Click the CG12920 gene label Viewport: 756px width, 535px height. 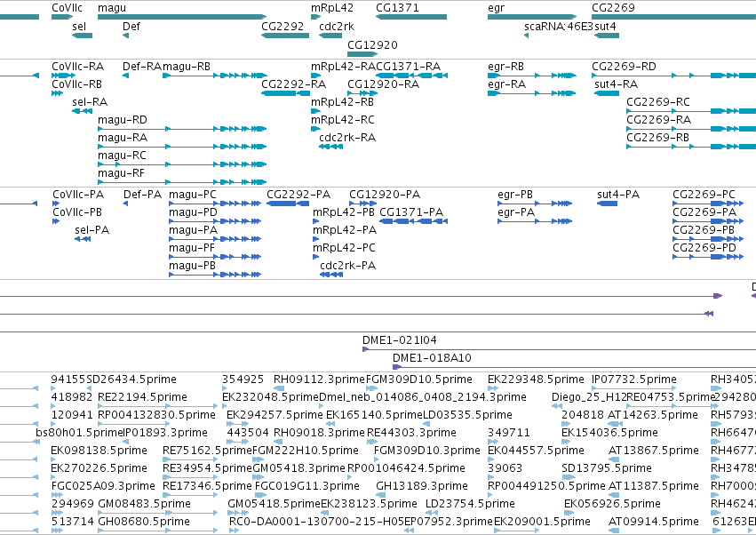tap(373, 44)
